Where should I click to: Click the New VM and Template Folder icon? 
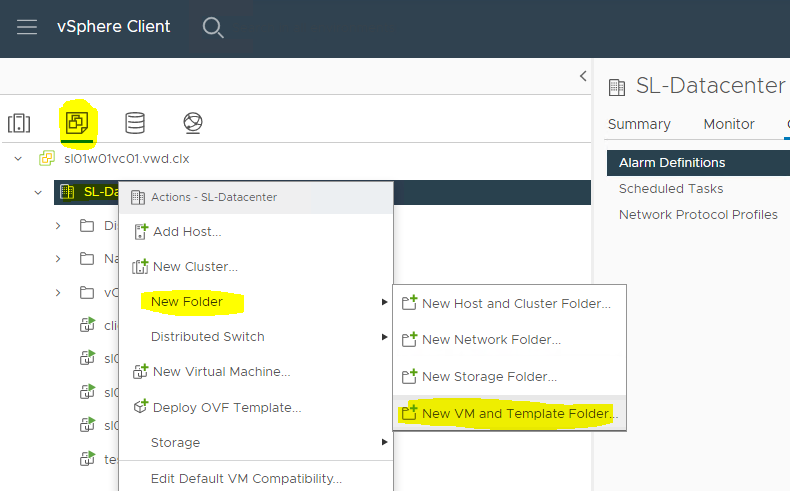click(409, 413)
